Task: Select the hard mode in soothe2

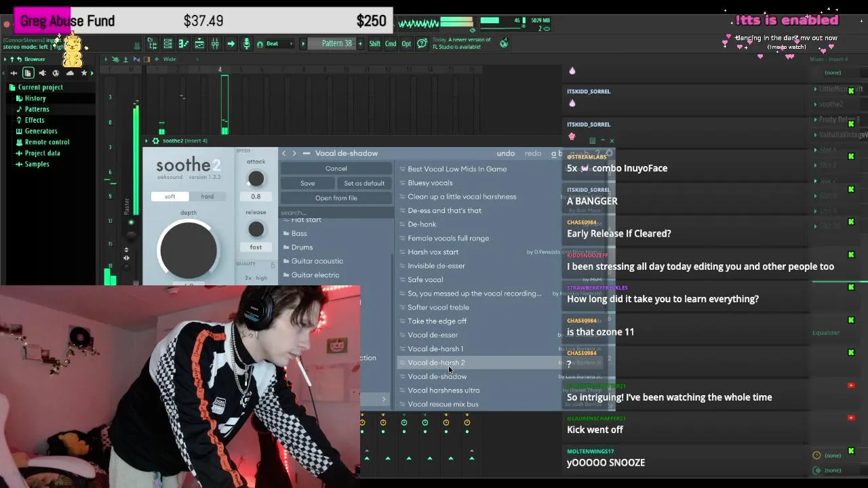Action: click(207, 197)
